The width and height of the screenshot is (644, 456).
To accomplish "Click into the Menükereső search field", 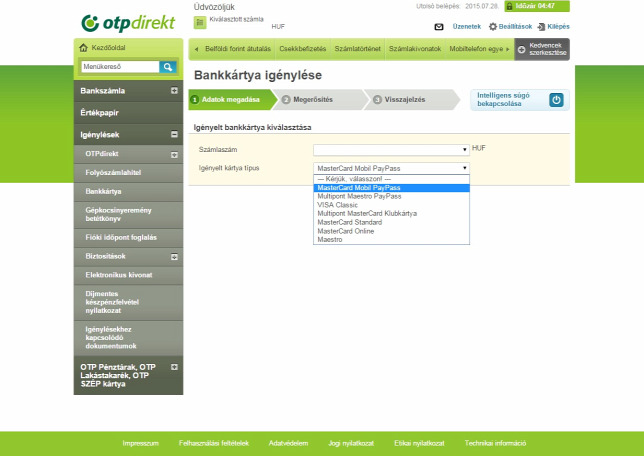I will 120,67.
